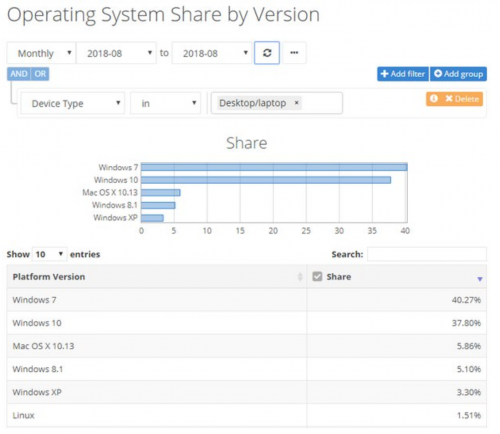
Task: Click the 1.51% share value
Action: [x=469, y=415]
